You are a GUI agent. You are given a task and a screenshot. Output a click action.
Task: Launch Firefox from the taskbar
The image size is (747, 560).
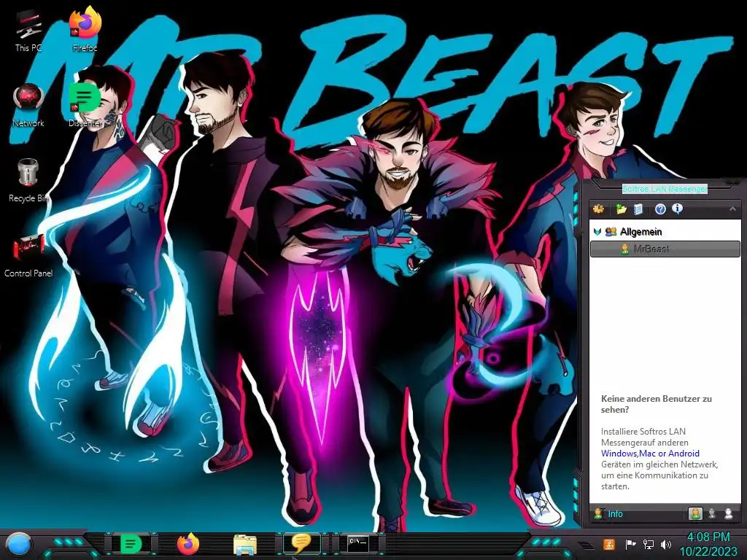pyautogui.click(x=188, y=544)
